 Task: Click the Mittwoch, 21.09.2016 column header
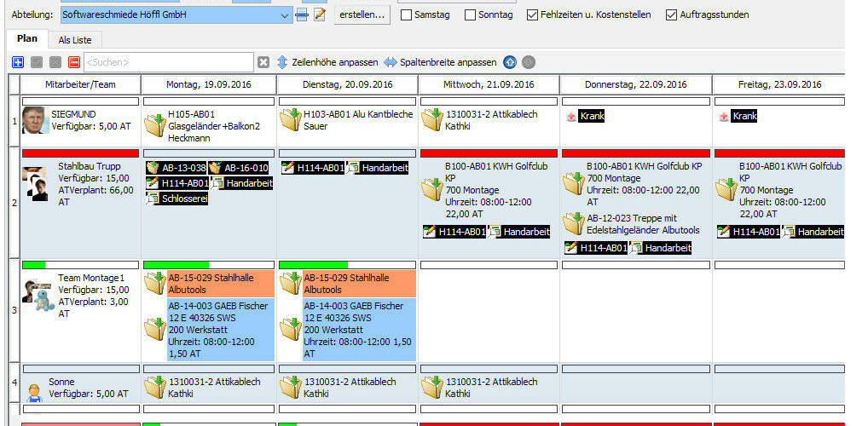[489, 84]
